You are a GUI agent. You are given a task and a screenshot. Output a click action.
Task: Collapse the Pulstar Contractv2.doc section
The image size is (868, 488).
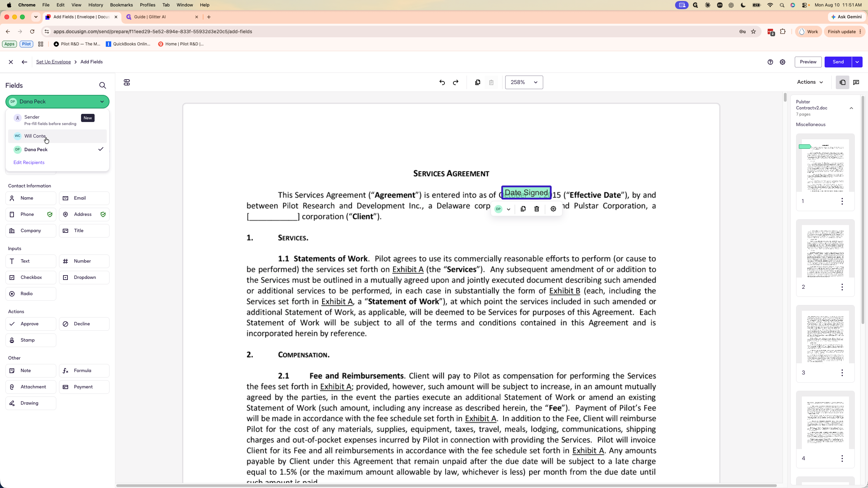click(851, 108)
